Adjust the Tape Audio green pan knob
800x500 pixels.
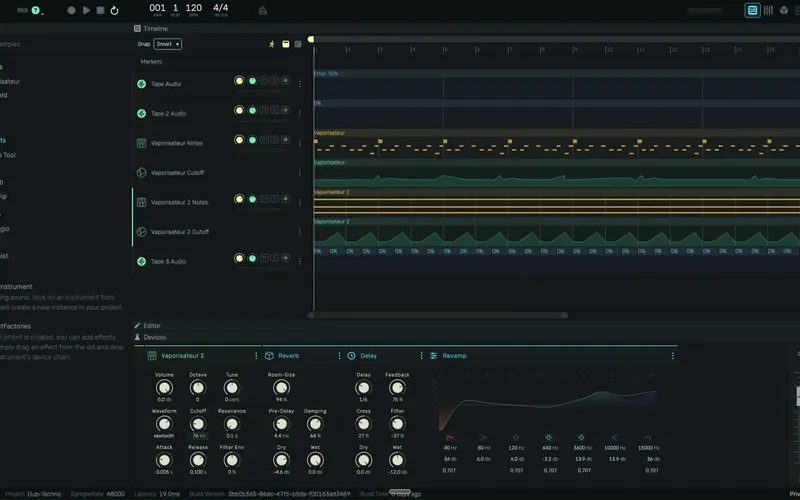click(x=252, y=81)
